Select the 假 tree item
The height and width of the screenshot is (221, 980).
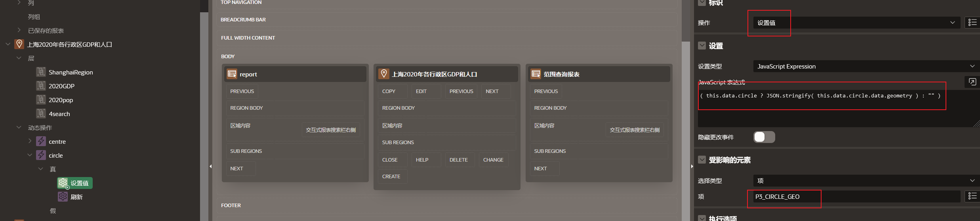click(x=53, y=211)
